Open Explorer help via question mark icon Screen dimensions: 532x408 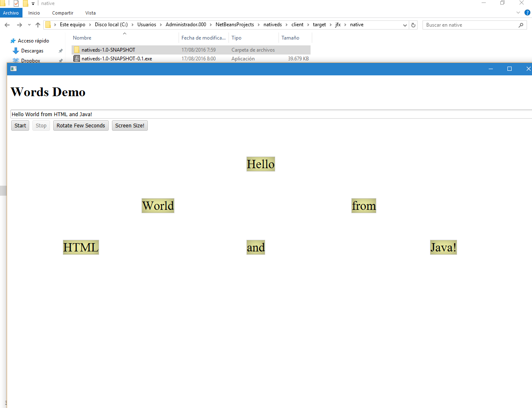(527, 12)
